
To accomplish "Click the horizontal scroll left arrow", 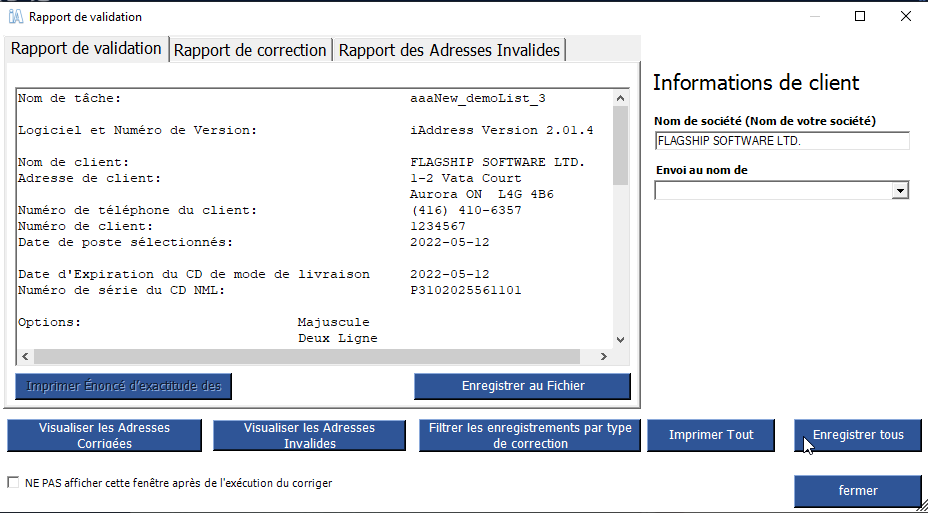I will [x=25, y=356].
